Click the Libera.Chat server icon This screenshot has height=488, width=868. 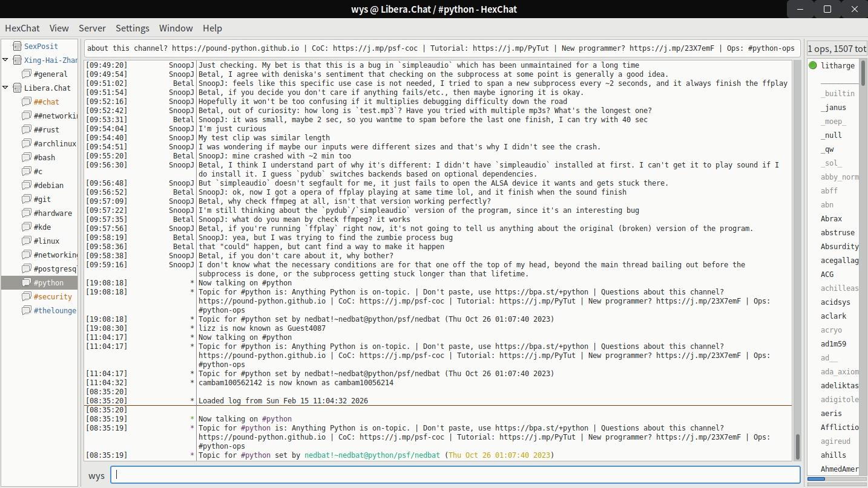pyautogui.click(x=16, y=88)
